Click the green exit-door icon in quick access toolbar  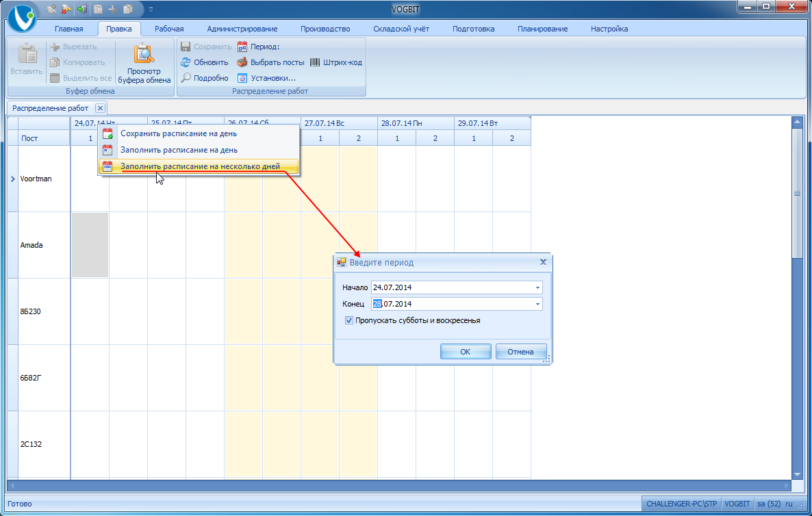tap(82, 9)
